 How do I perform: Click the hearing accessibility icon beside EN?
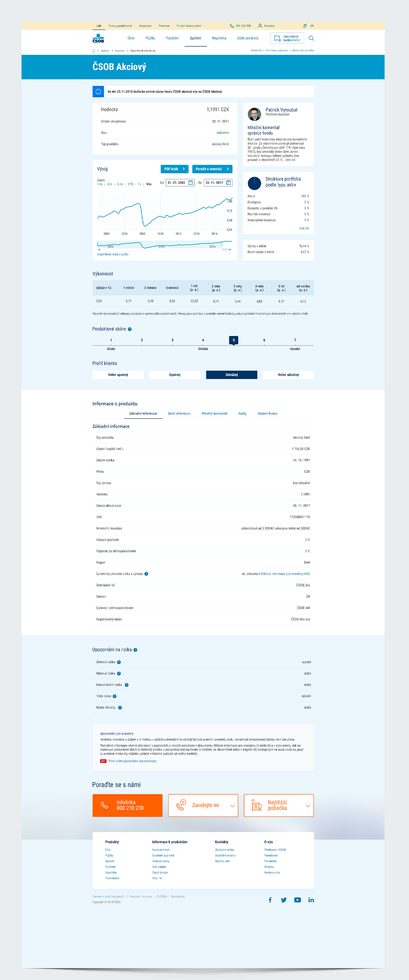(305, 26)
